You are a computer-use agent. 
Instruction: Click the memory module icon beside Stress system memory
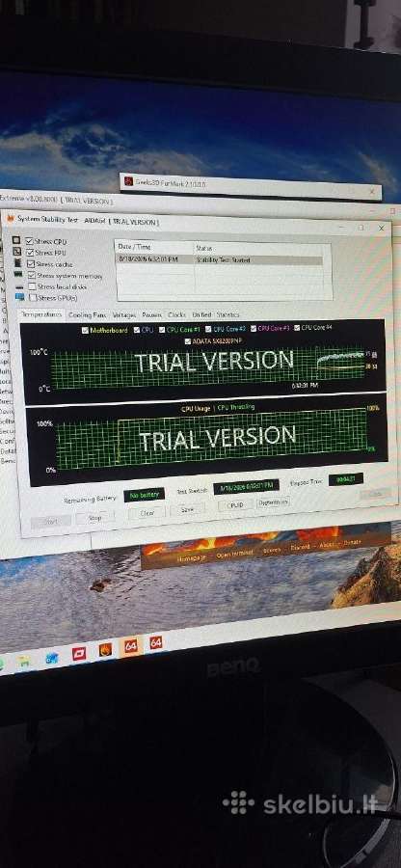18,275
